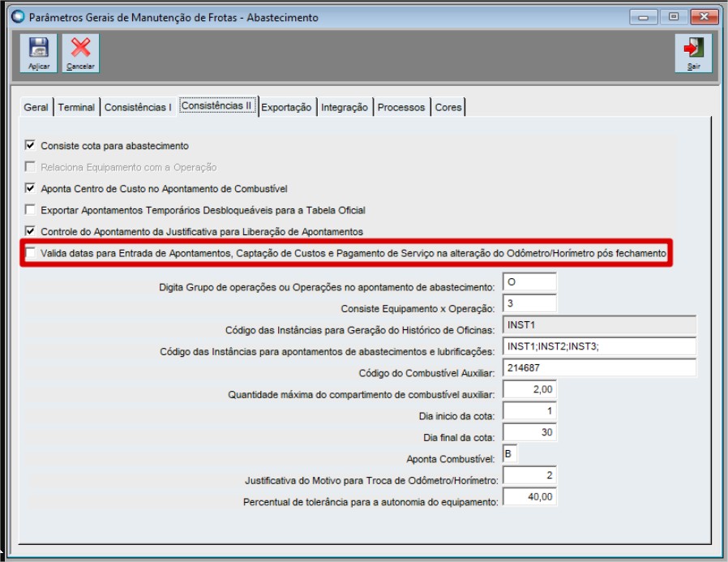The width and height of the screenshot is (728, 562).
Task: Click the Cancelar red X icon
Action: click(x=81, y=53)
